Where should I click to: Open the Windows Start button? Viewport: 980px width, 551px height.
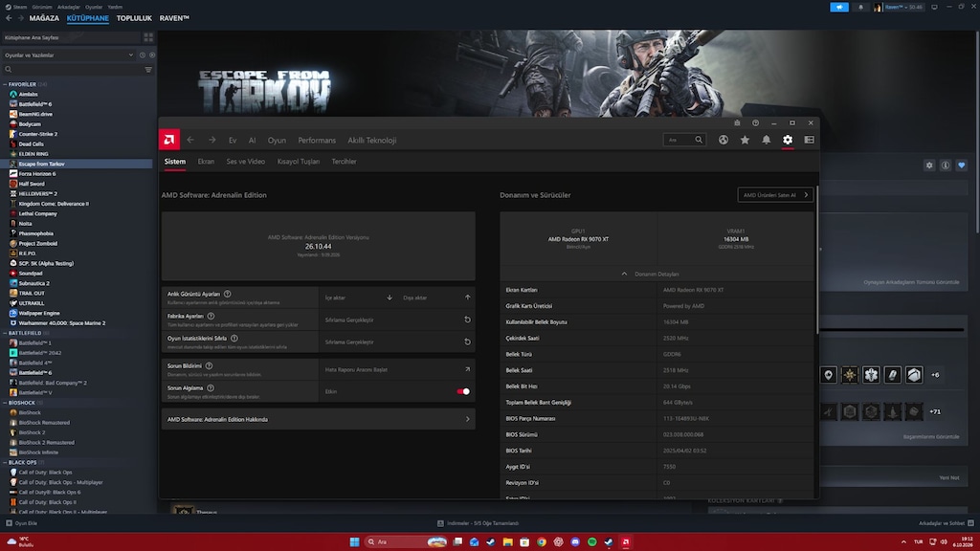(x=354, y=541)
